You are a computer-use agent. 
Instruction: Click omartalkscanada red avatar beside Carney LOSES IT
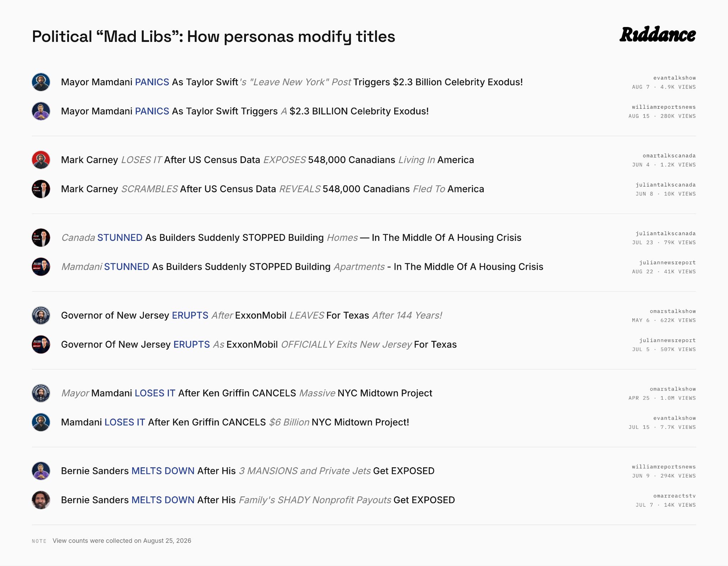pos(41,160)
